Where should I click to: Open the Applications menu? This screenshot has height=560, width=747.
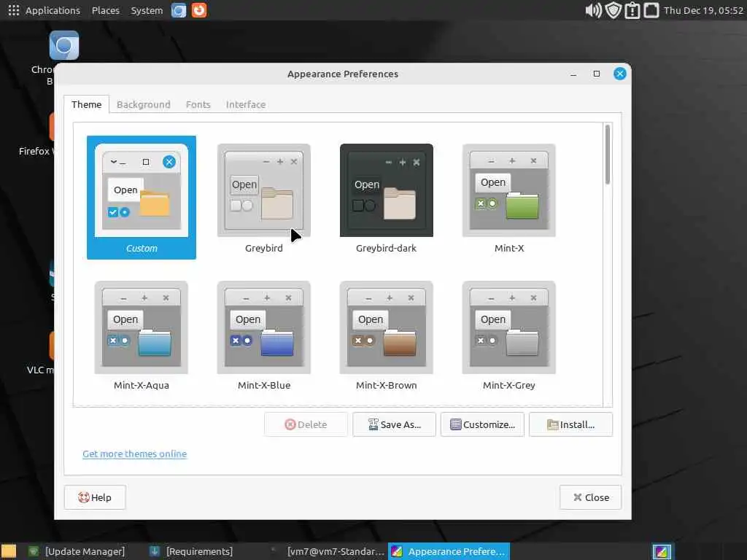pyautogui.click(x=53, y=10)
